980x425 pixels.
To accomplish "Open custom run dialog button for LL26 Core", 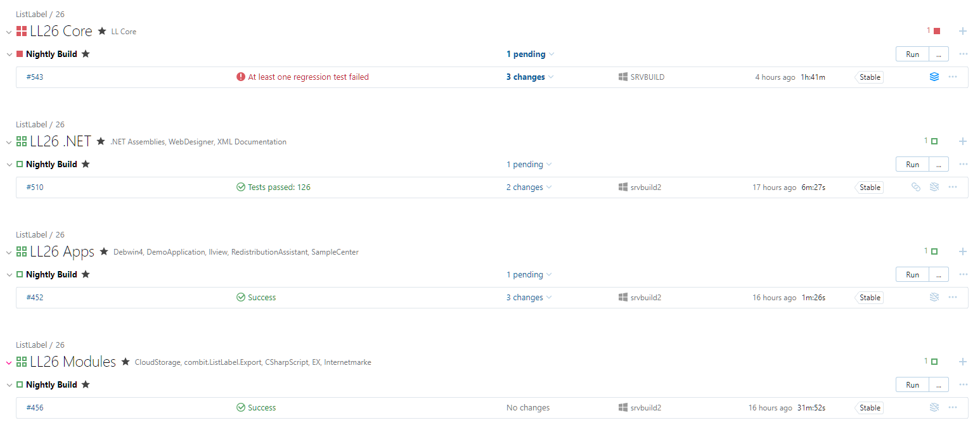I will pos(939,54).
